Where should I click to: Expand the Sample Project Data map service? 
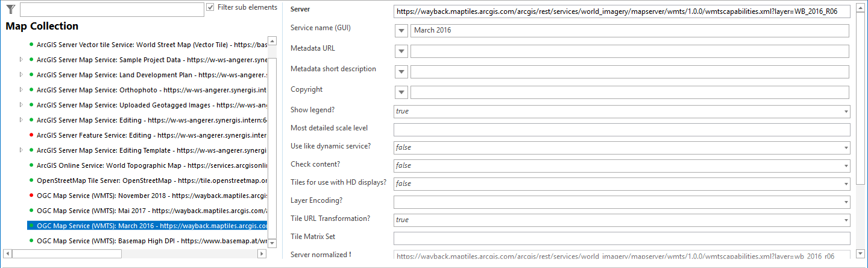coord(21,60)
